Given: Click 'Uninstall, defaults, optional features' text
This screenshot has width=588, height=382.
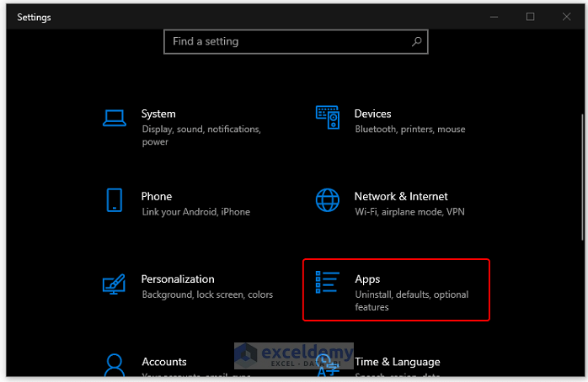Looking at the screenshot, I should click(x=412, y=300).
